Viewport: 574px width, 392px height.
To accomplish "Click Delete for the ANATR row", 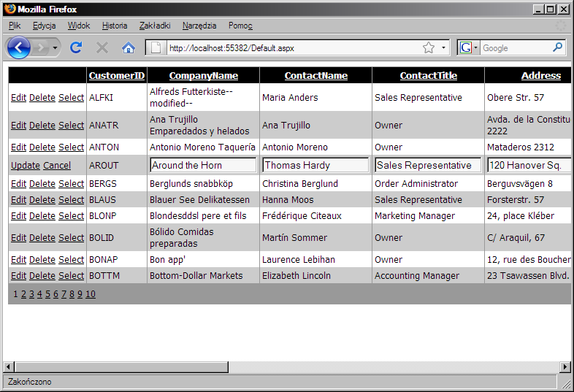I will tap(42, 125).
